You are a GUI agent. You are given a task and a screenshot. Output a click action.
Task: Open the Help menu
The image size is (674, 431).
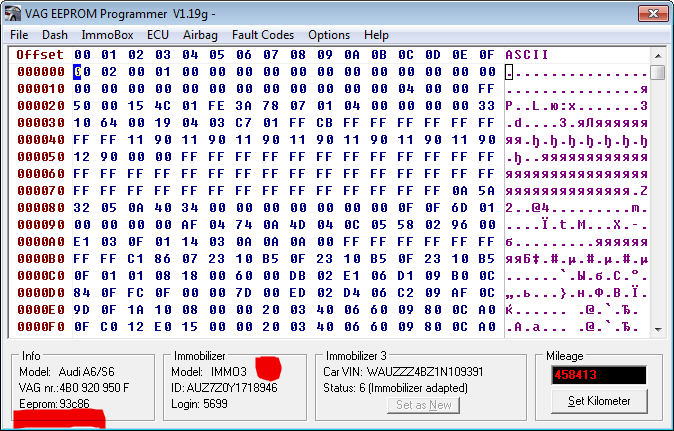click(x=376, y=34)
